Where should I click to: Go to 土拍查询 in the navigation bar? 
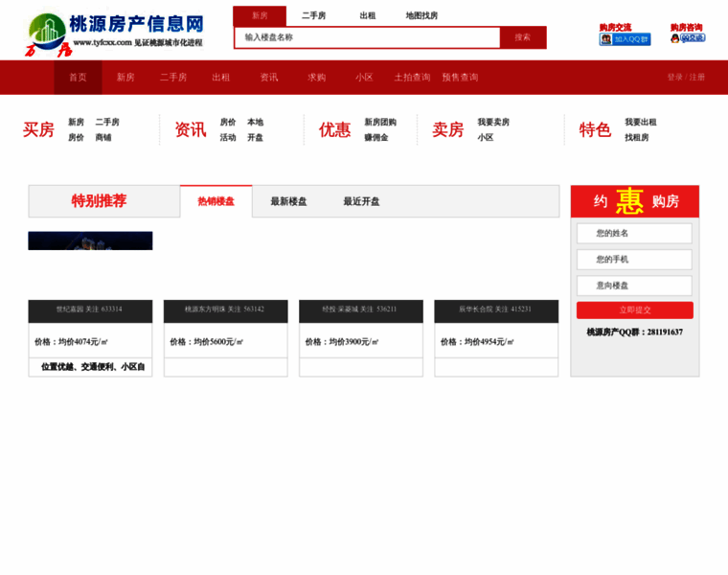click(412, 78)
